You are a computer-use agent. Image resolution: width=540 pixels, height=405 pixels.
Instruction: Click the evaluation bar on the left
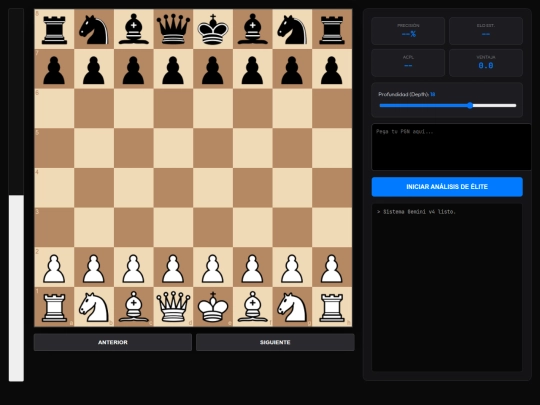(16, 195)
